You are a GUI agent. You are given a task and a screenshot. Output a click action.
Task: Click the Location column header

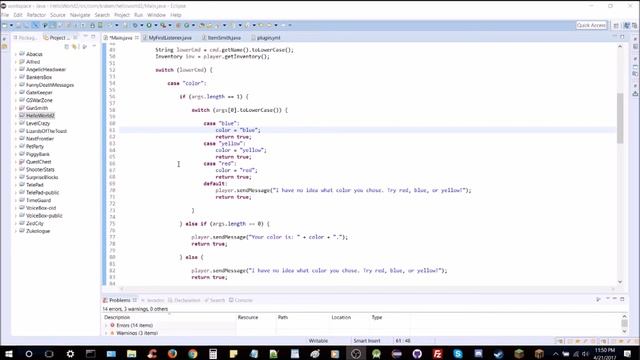coord(341,317)
